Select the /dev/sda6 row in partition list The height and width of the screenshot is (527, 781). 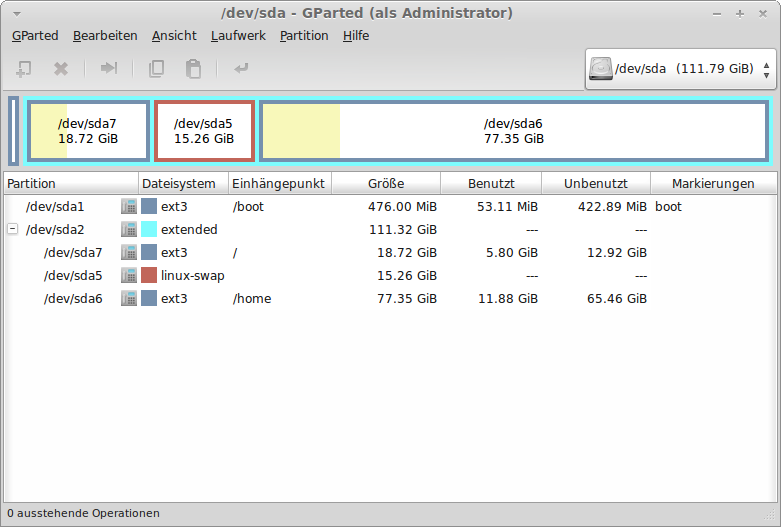(x=390, y=298)
